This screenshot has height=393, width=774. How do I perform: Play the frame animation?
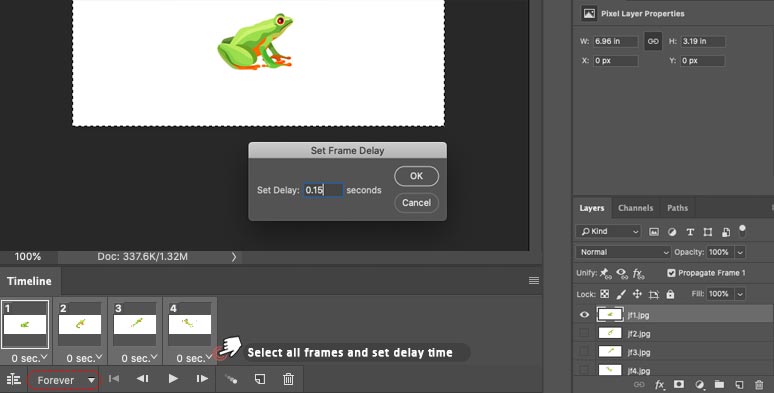(x=173, y=379)
